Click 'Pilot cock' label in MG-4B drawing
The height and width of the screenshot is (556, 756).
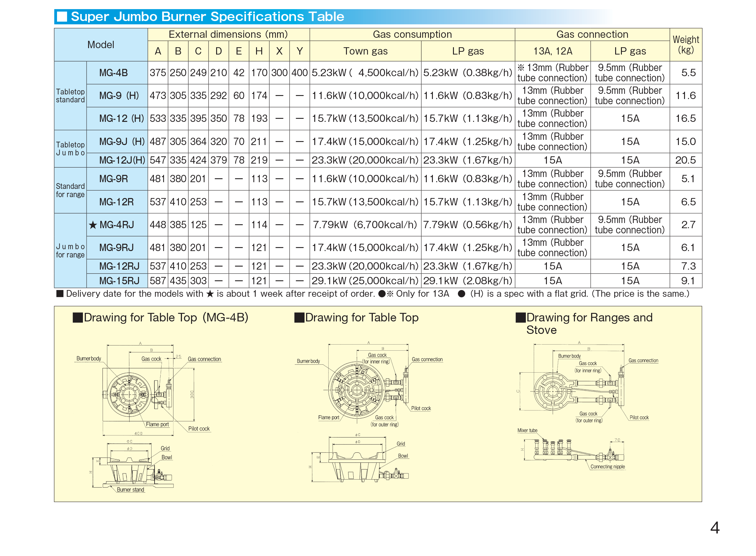tap(199, 428)
